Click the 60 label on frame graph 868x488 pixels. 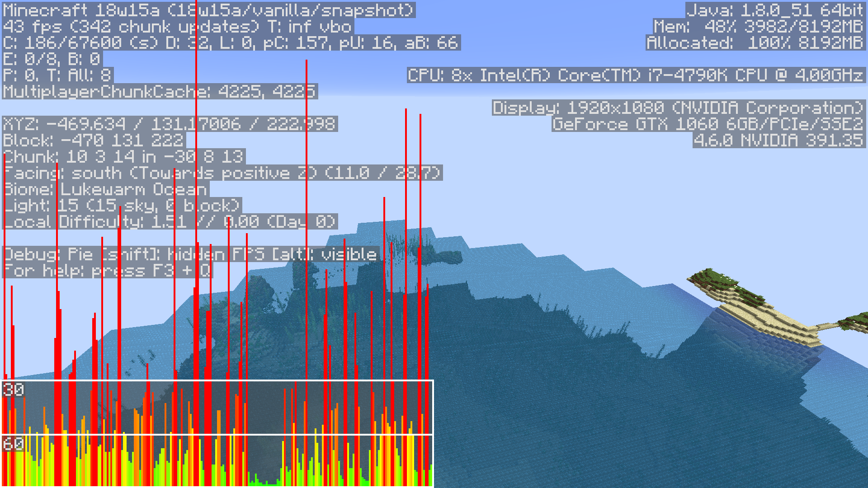pyautogui.click(x=13, y=444)
